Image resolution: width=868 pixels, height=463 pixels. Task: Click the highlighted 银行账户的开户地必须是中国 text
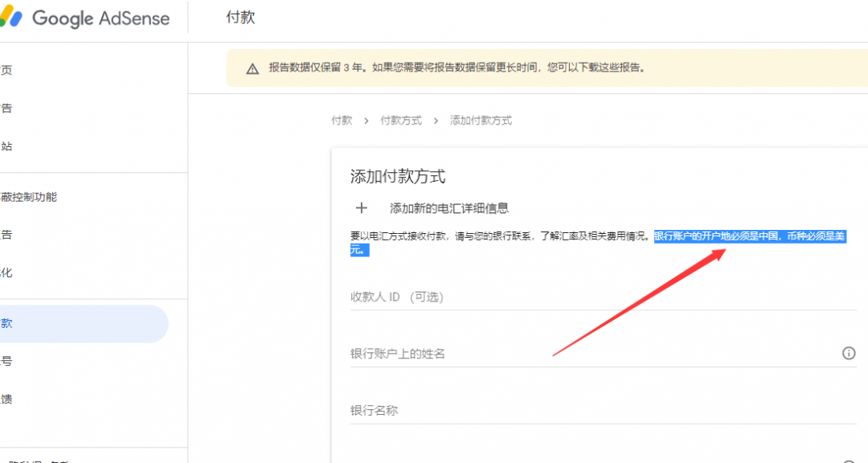[716, 236]
